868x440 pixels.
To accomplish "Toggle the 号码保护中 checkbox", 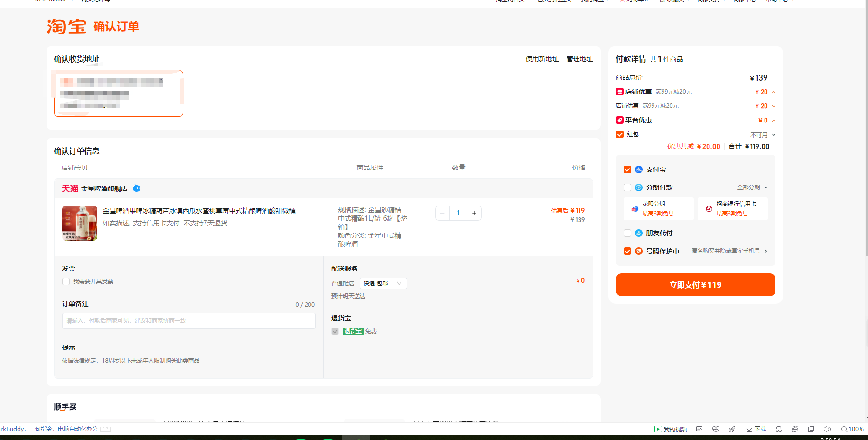I will pos(627,251).
